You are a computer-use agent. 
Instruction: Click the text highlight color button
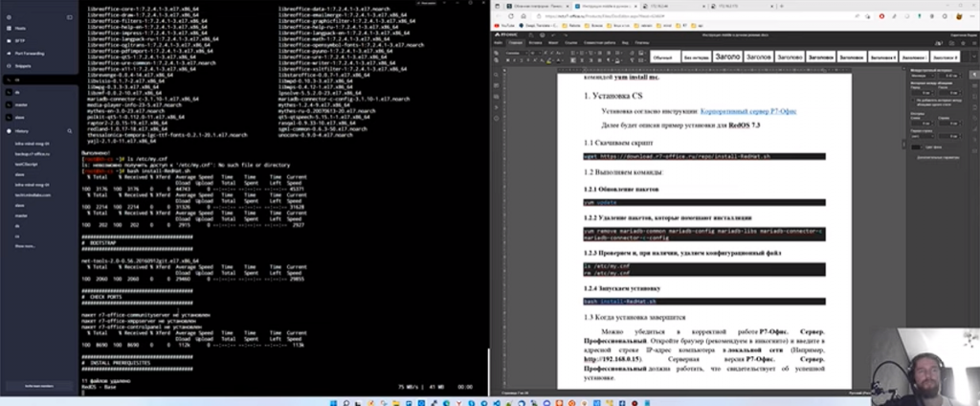[x=548, y=60]
